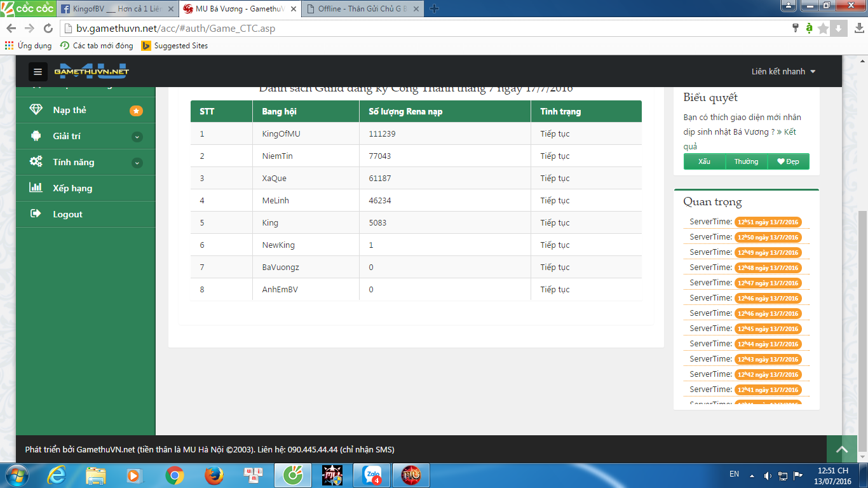Screen dimensions: 868x488
Task: Click the browser address bar
Action: point(419,28)
